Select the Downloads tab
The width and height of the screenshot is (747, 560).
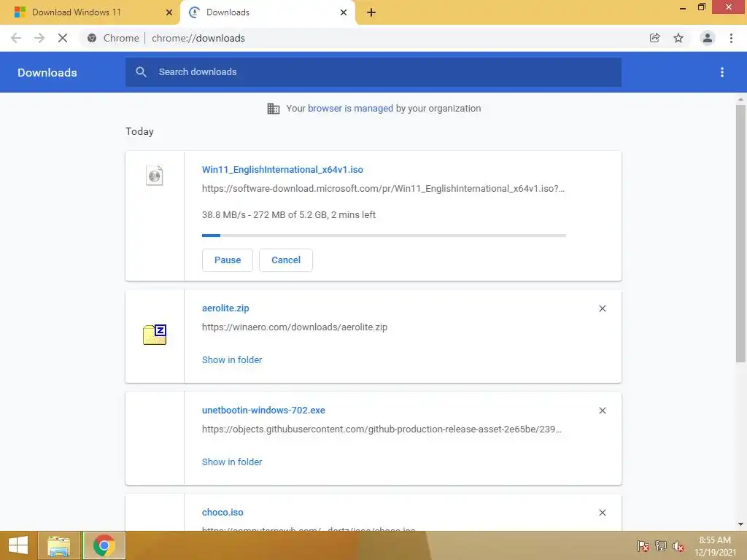click(267, 12)
